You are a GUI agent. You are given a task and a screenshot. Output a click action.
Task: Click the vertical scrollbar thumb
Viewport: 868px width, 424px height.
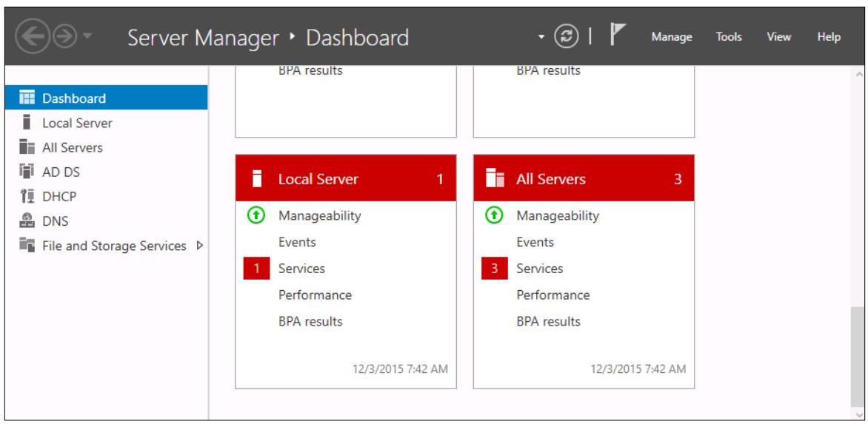(x=858, y=357)
